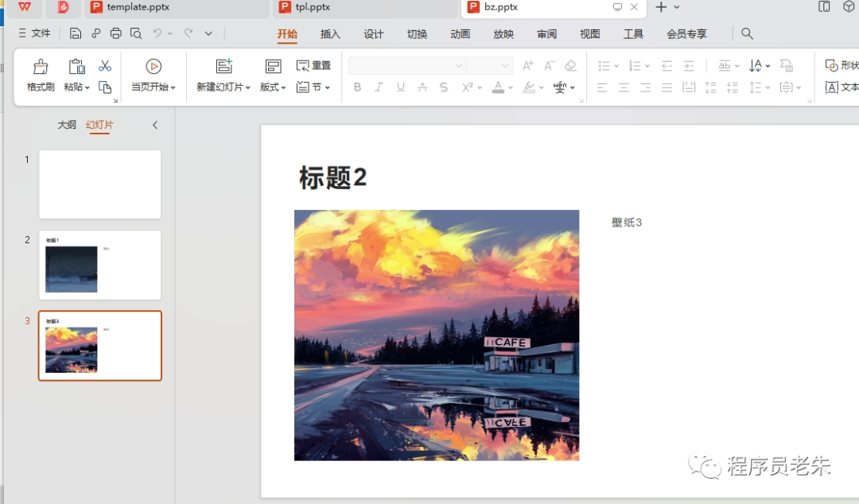Click the distributed alignment icon
859x504 pixels.
[x=689, y=87]
